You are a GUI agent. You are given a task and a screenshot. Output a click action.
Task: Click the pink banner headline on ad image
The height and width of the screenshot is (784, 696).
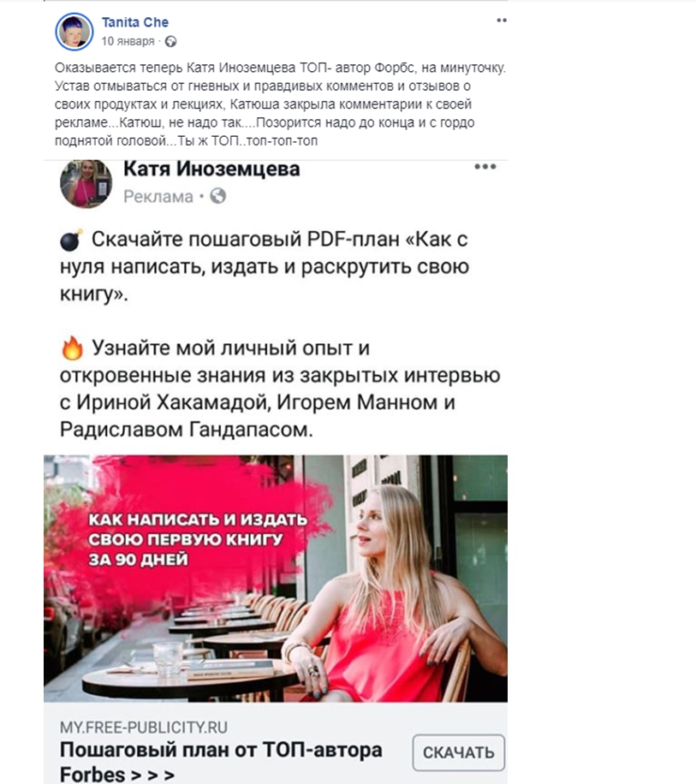coord(198,539)
